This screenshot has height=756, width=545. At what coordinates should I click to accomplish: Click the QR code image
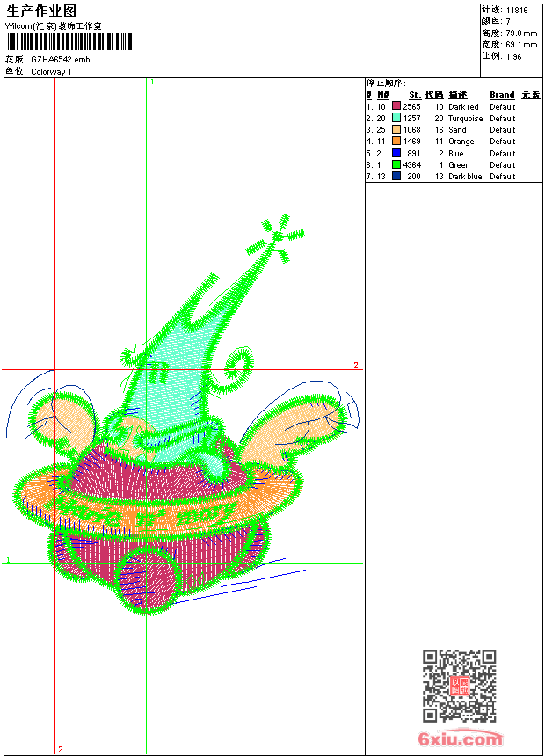coord(459,686)
